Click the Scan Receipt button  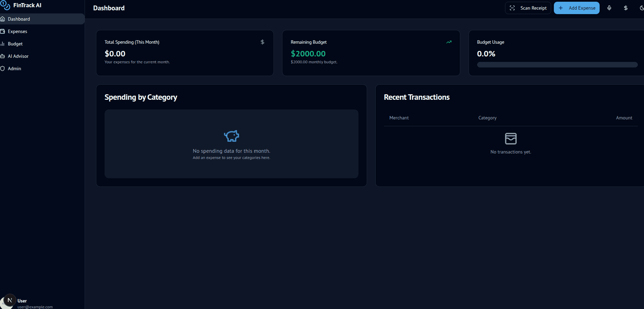[x=528, y=8]
